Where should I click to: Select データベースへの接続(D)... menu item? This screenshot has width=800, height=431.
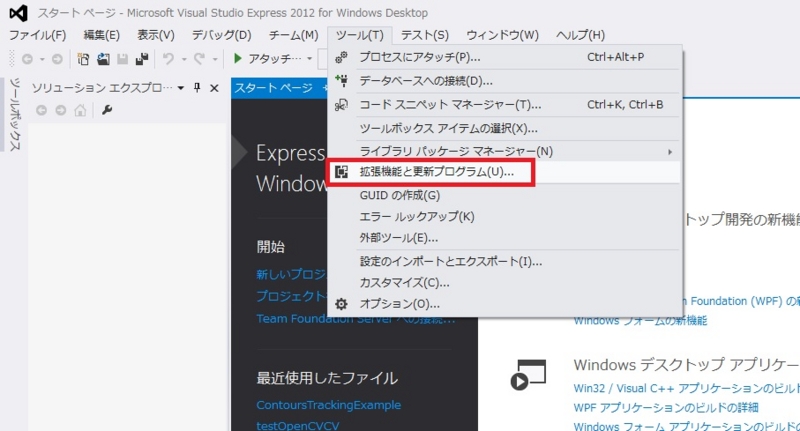[505, 81]
